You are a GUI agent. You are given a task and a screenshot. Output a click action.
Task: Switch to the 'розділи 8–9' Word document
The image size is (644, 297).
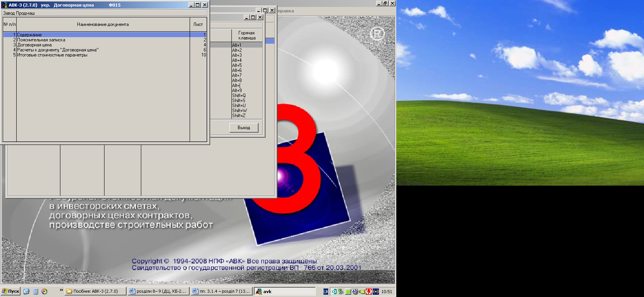pyautogui.click(x=159, y=291)
